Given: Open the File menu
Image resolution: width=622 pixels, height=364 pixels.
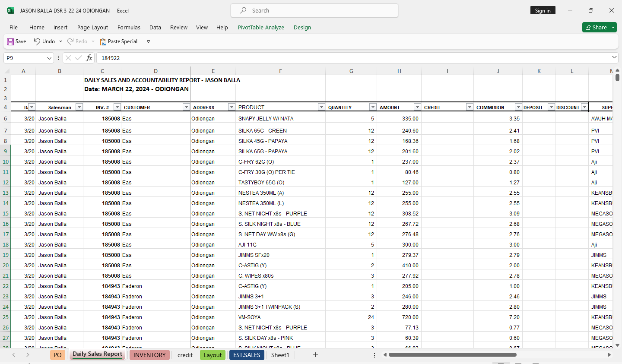Looking at the screenshot, I should coord(13,27).
